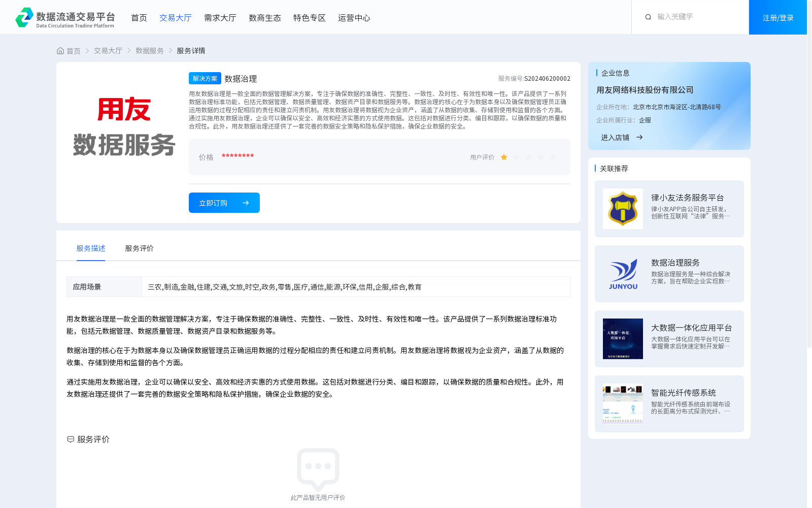812x508 pixels.
Task: Click the 此产品暂无用户评价 message
Action: point(318,498)
